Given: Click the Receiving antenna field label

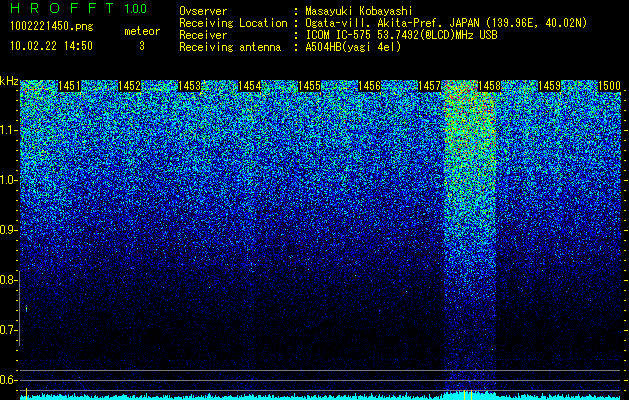Looking at the screenshot, I should 230,47.
